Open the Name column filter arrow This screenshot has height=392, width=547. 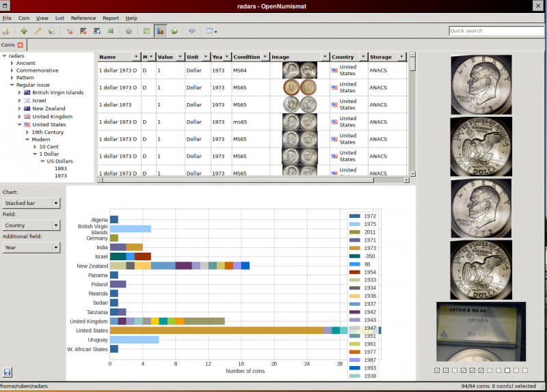click(x=136, y=57)
